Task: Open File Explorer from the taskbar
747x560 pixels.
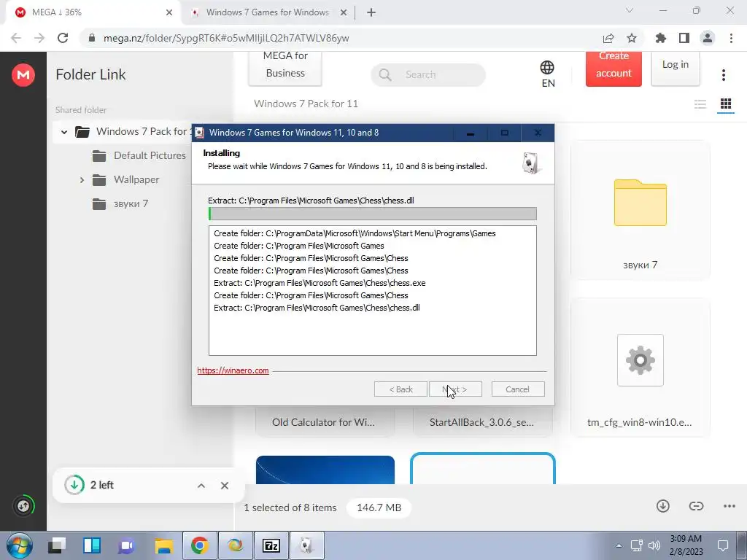Action: click(163, 545)
